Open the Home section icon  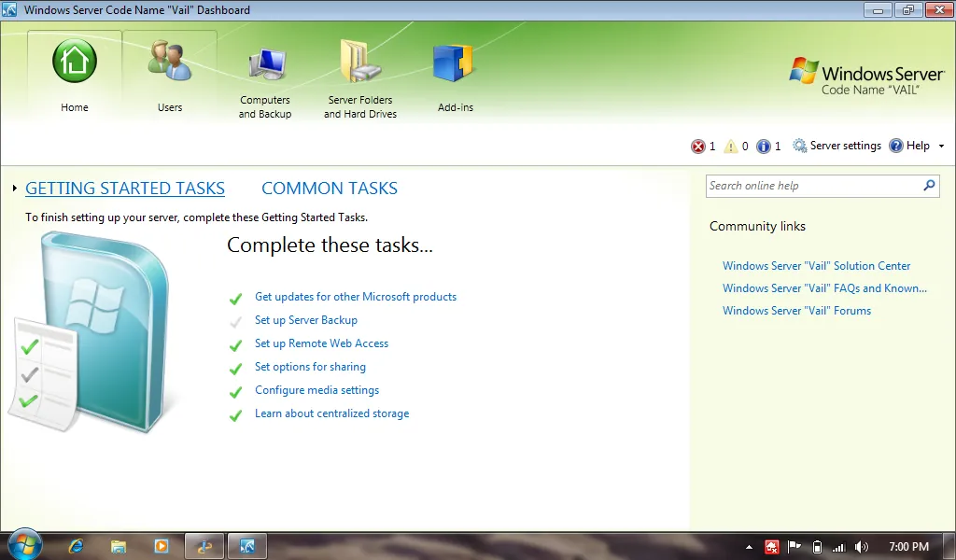tap(75, 61)
